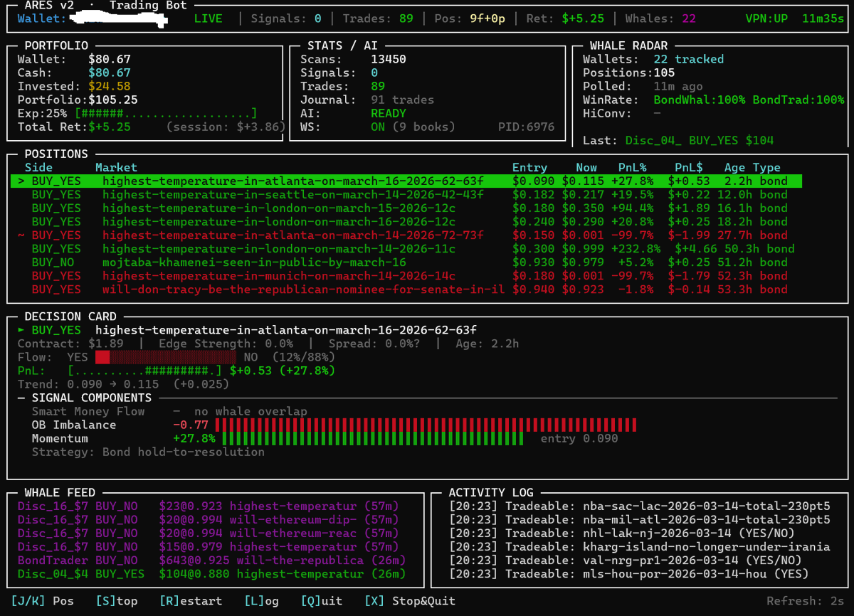This screenshot has width=854, height=616.
Task: Click the VPN:UP status
Action: [x=766, y=18]
